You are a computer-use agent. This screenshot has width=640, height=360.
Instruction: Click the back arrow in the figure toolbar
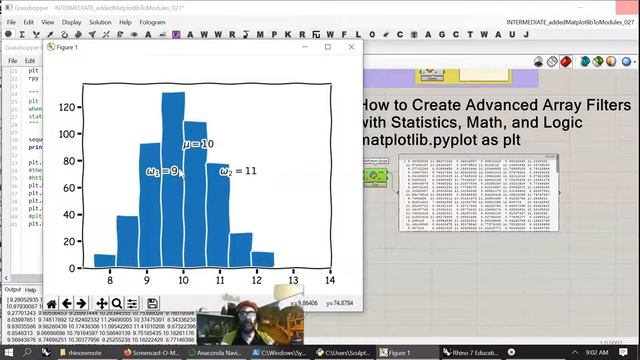[x=67, y=303]
